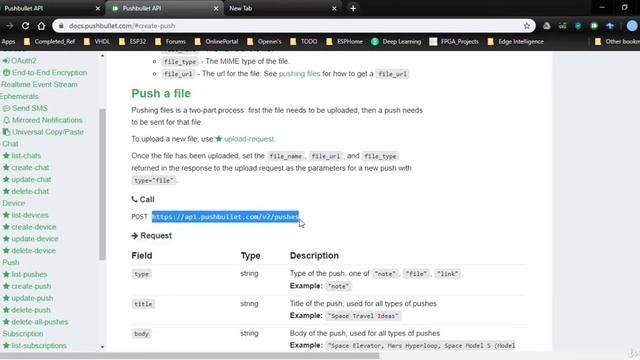Click the type="file" code snippet
Screen dimensions: 640x360
pos(154,180)
